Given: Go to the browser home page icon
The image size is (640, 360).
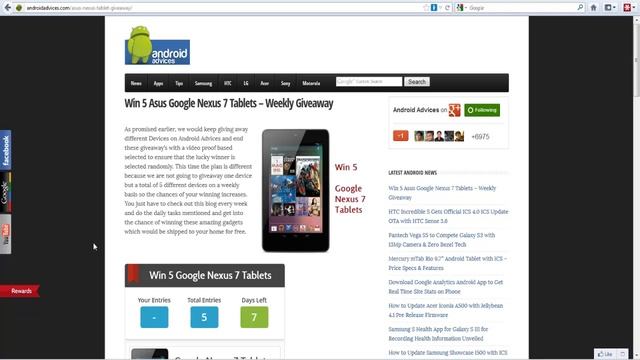Looking at the screenshot, I should click(x=593, y=8).
